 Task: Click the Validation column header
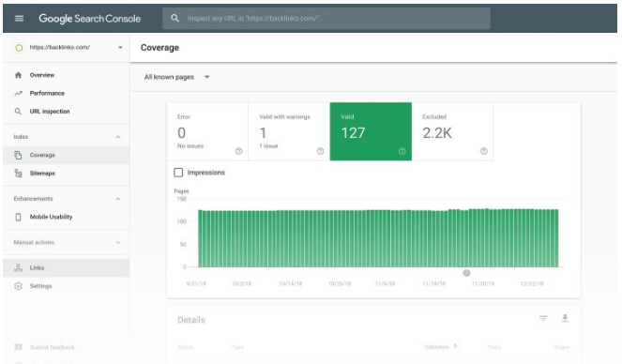point(436,347)
